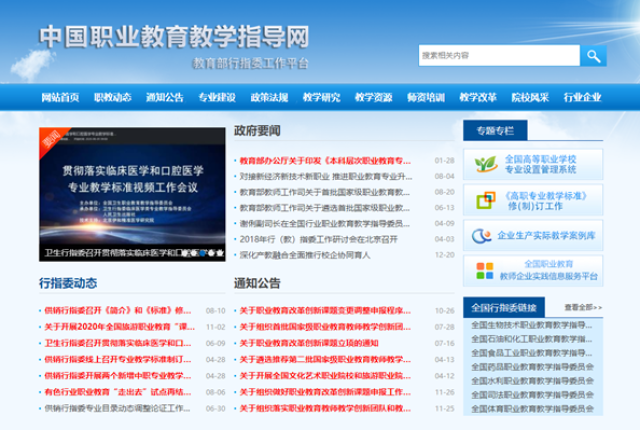Click the magnifier search button
The height and width of the screenshot is (430, 640).
(x=594, y=56)
